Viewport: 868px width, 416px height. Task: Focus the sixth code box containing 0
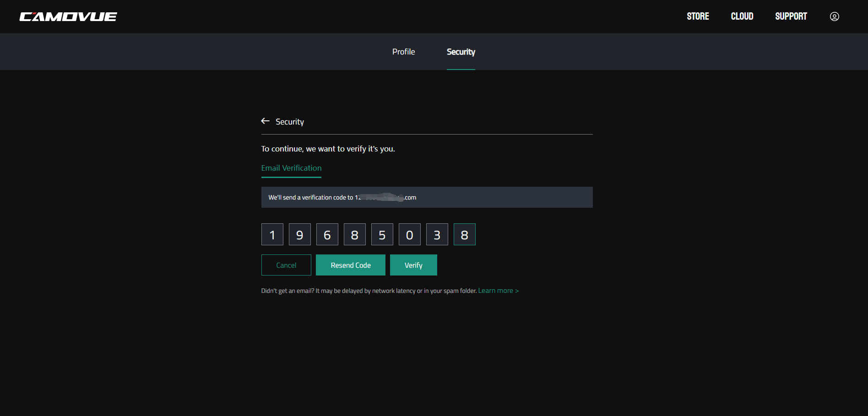(x=409, y=234)
